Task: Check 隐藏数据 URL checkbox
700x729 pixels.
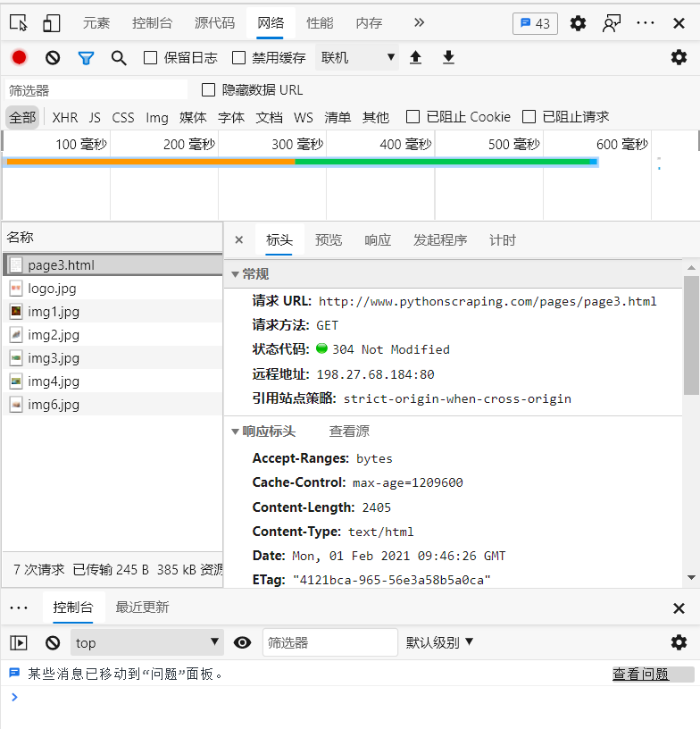Action: 209,89
